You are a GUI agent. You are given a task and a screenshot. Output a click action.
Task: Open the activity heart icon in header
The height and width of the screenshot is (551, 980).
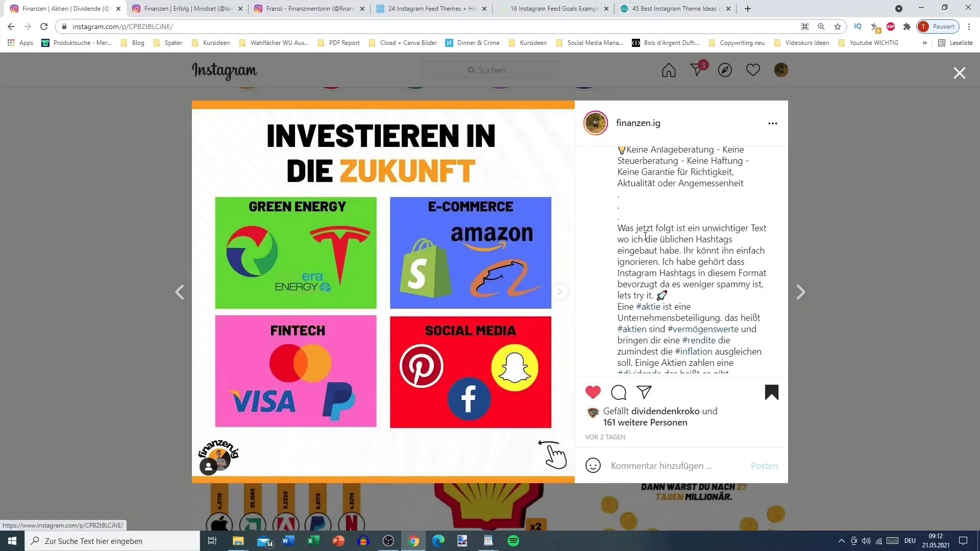pyautogui.click(x=753, y=70)
